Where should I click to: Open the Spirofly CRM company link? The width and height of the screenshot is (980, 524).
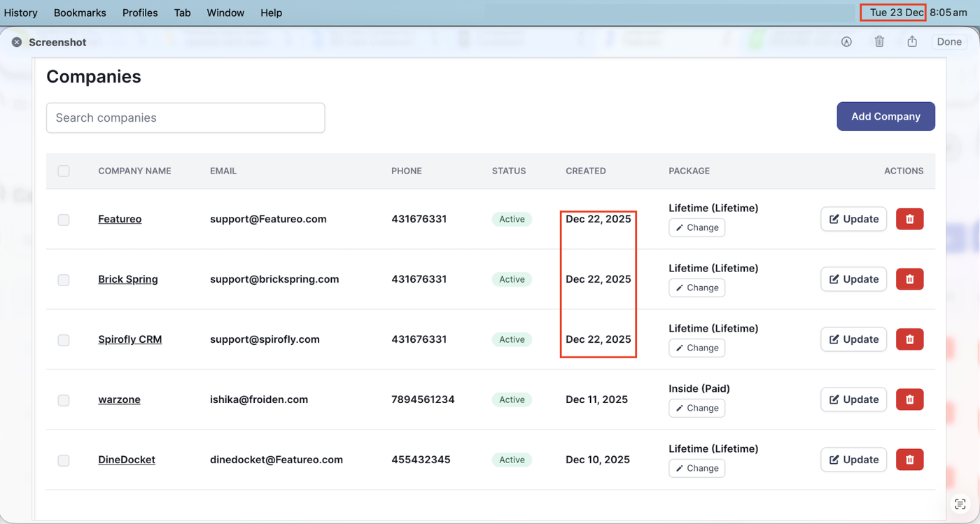129,339
